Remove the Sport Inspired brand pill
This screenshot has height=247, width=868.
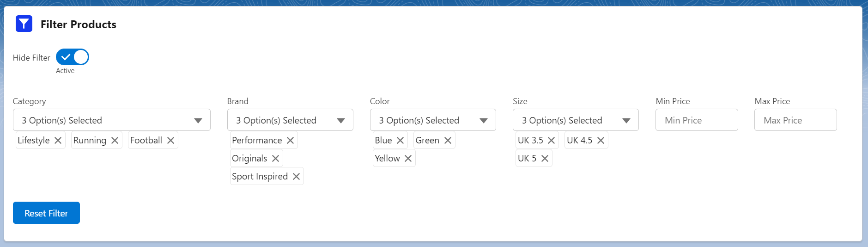pos(296,176)
